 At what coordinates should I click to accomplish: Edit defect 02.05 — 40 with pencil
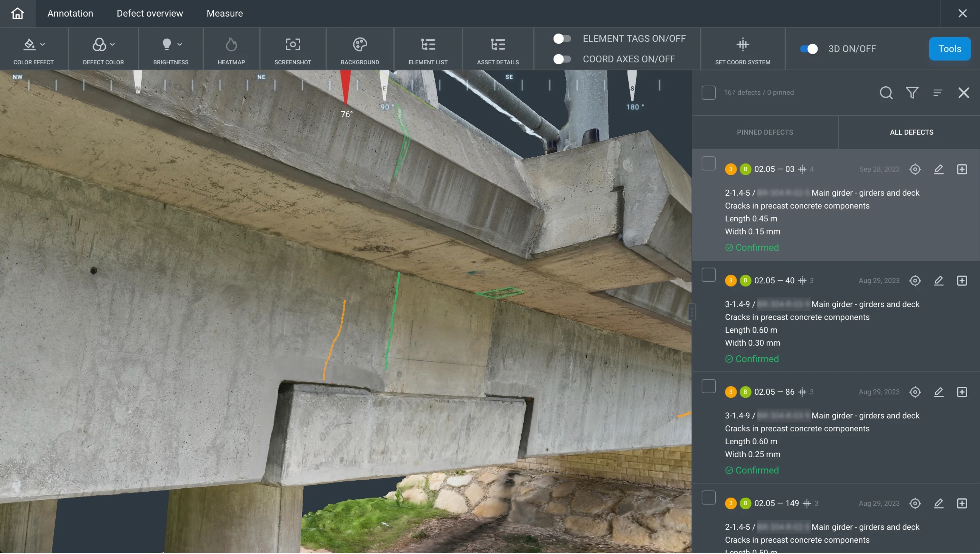938,281
